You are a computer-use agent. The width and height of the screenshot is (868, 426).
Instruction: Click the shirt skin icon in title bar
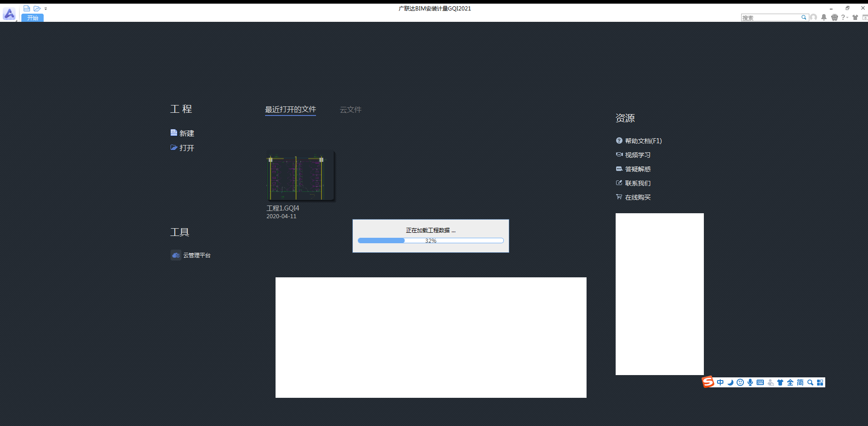(855, 17)
